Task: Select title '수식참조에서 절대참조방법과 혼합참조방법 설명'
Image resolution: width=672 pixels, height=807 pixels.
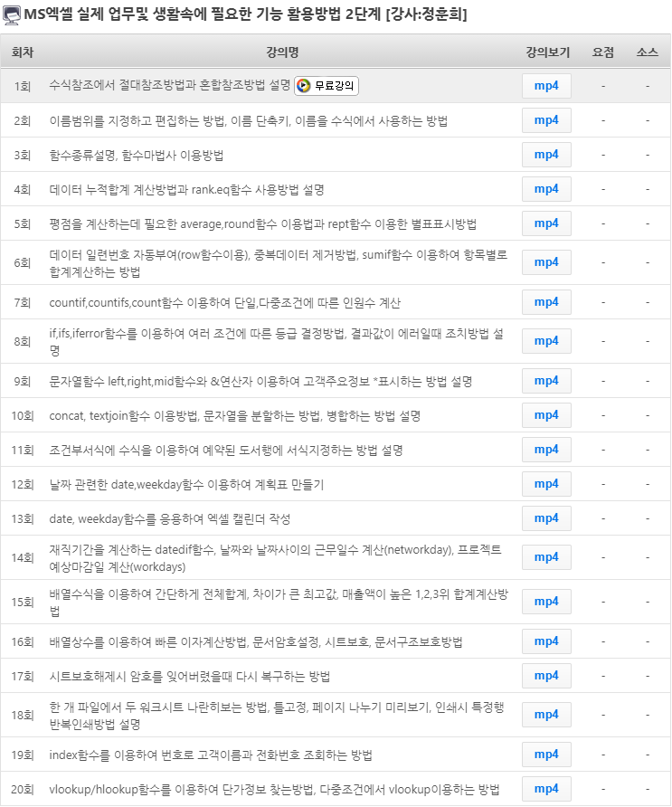Action: coord(170,85)
